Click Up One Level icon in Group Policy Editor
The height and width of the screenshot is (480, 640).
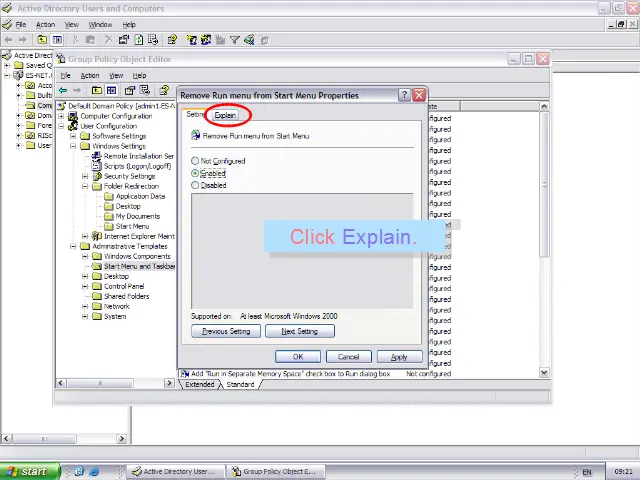[x=97, y=90]
